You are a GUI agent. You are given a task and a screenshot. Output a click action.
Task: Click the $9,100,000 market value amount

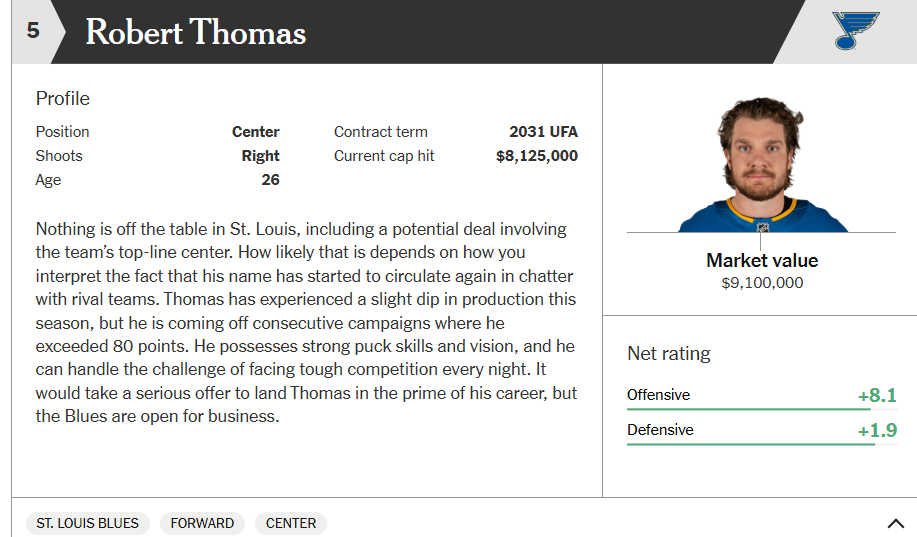pos(762,283)
